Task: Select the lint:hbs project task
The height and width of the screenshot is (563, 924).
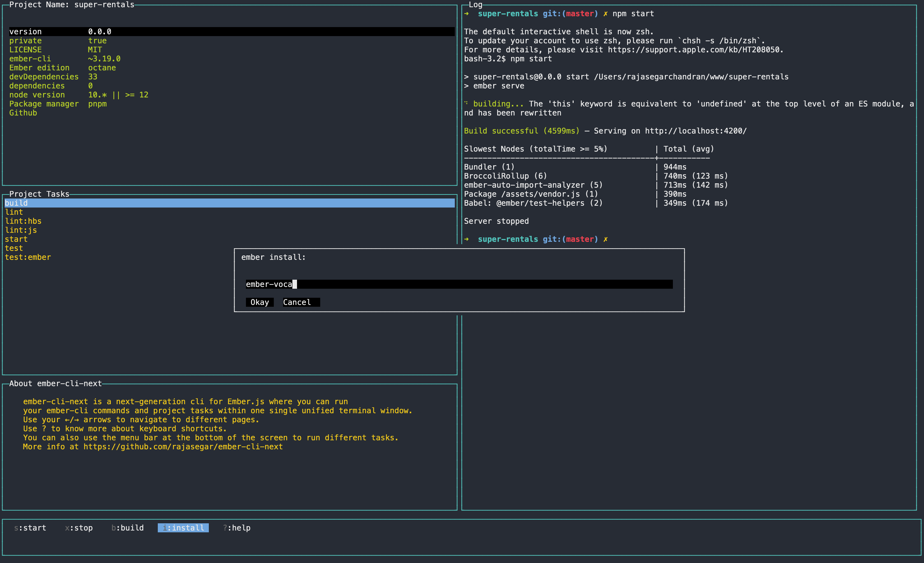Action: [23, 221]
